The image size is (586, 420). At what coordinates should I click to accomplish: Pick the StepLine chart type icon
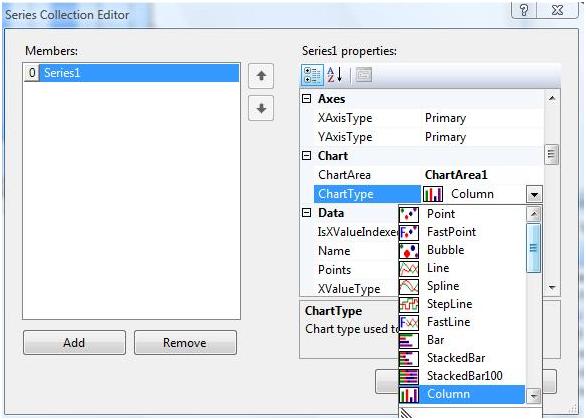[x=409, y=305]
